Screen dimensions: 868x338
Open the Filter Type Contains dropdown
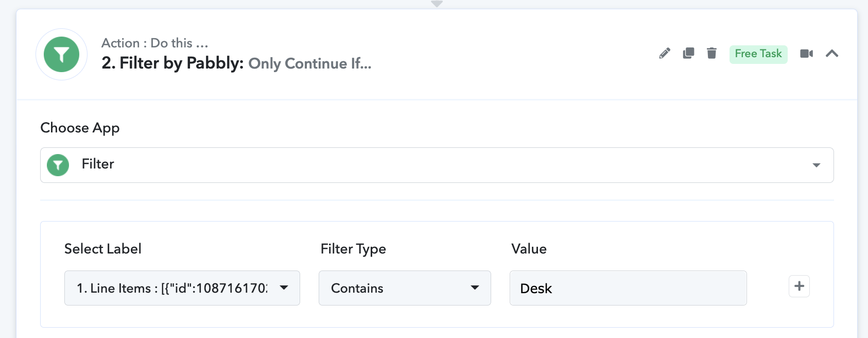point(405,288)
